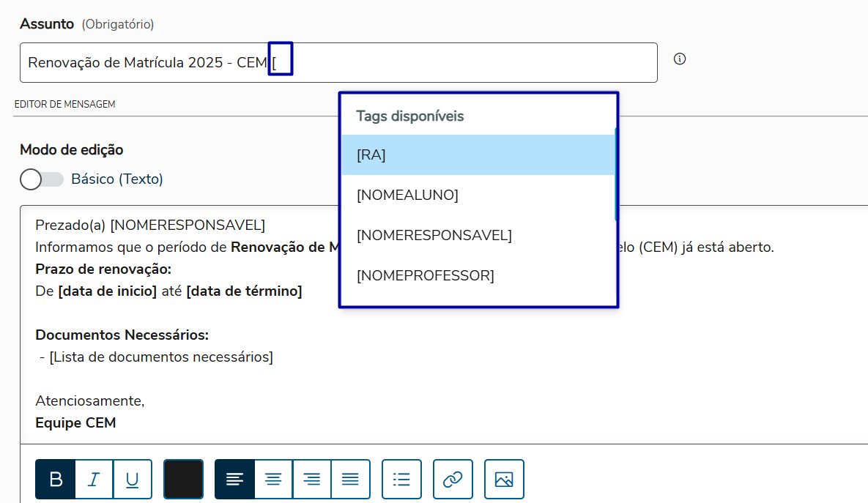
Task: Pick the [NOMERESPONSAVEL] tag from the list
Action: [x=478, y=236]
